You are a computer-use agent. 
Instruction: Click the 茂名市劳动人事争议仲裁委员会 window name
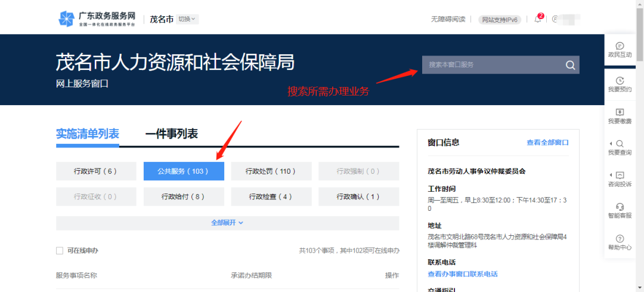point(477,171)
